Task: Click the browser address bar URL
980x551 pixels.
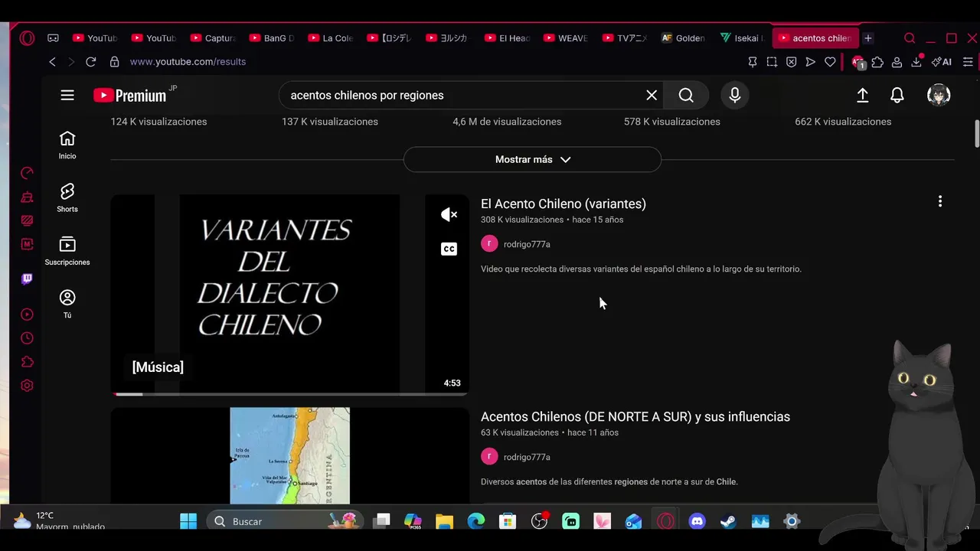Action: click(188, 61)
